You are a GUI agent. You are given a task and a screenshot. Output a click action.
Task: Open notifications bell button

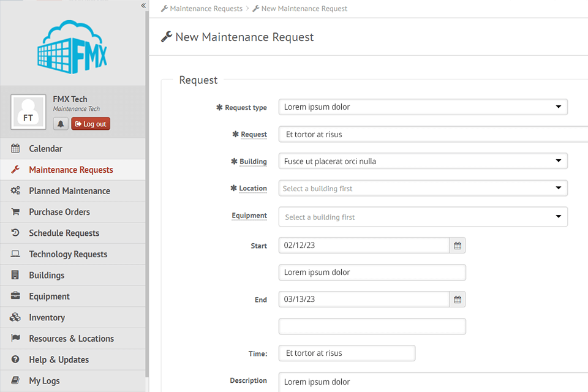[61, 124]
